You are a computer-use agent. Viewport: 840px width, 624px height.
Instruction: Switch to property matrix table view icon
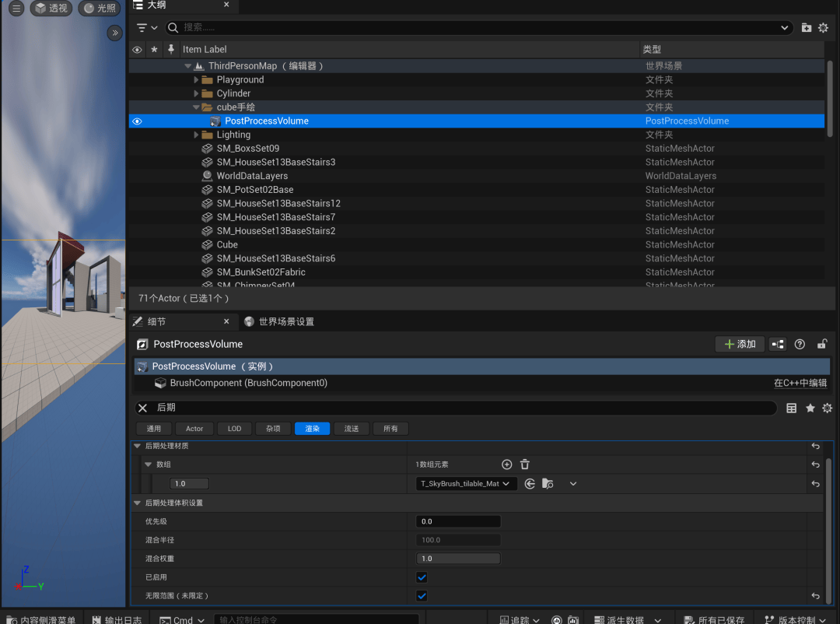(791, 408)
